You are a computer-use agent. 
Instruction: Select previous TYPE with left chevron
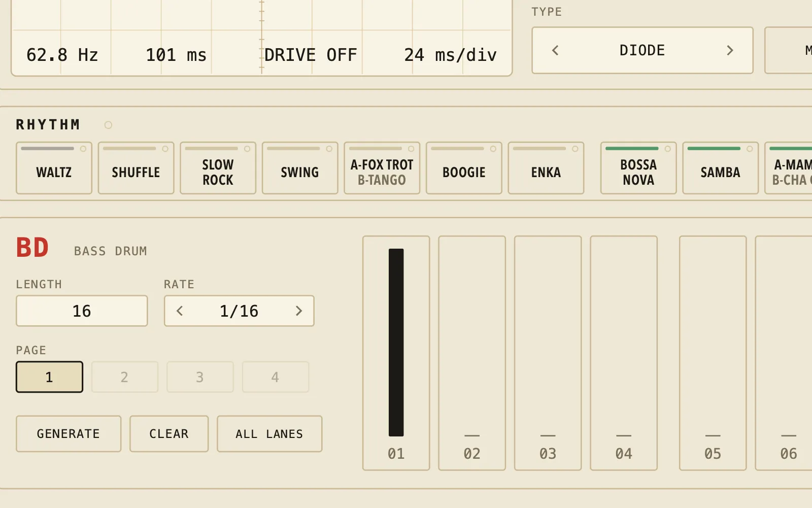click(x=555, y=50)
